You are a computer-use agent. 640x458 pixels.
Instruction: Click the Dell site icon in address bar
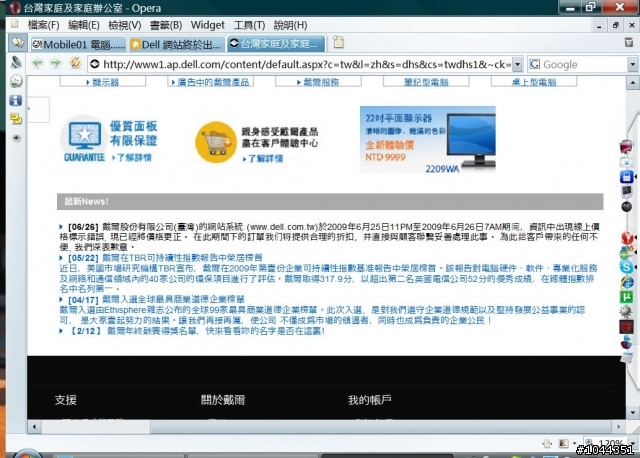(x=95, y=64)
